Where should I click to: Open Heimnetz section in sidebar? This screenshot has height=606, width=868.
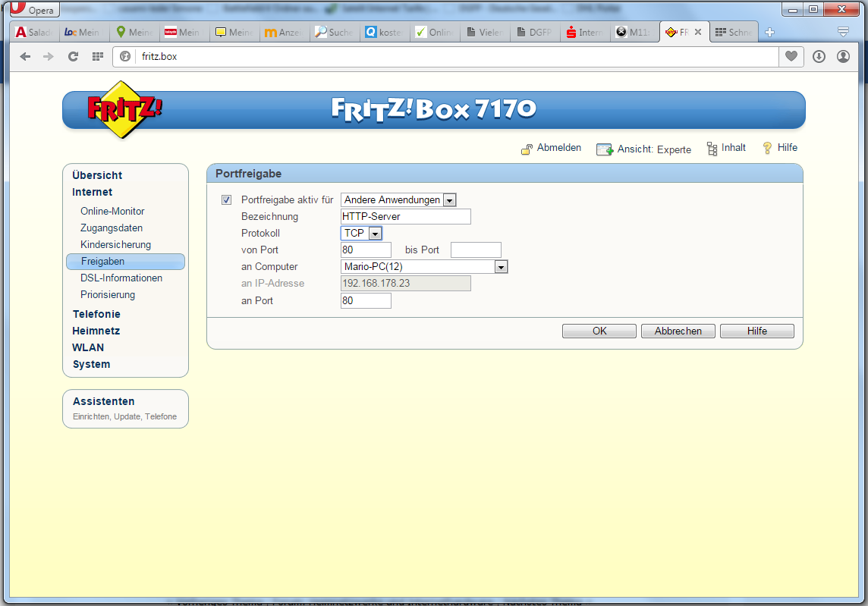[96, 331]
